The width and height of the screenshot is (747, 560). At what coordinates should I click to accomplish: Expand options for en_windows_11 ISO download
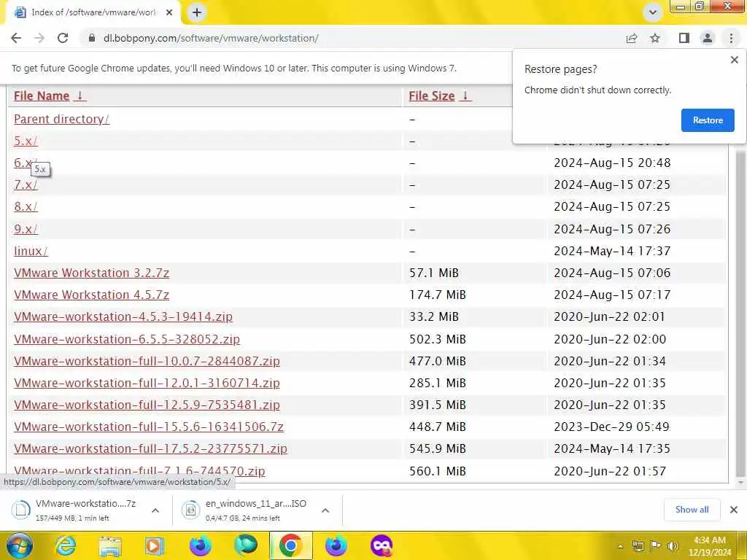pos(325,510)
